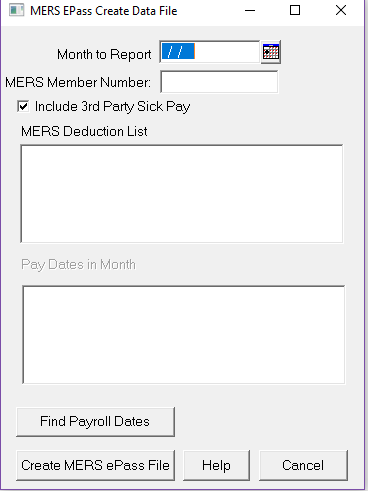Click into the MERS Member Number field
This screenshot has width=368, height=491.
point(219,82)
